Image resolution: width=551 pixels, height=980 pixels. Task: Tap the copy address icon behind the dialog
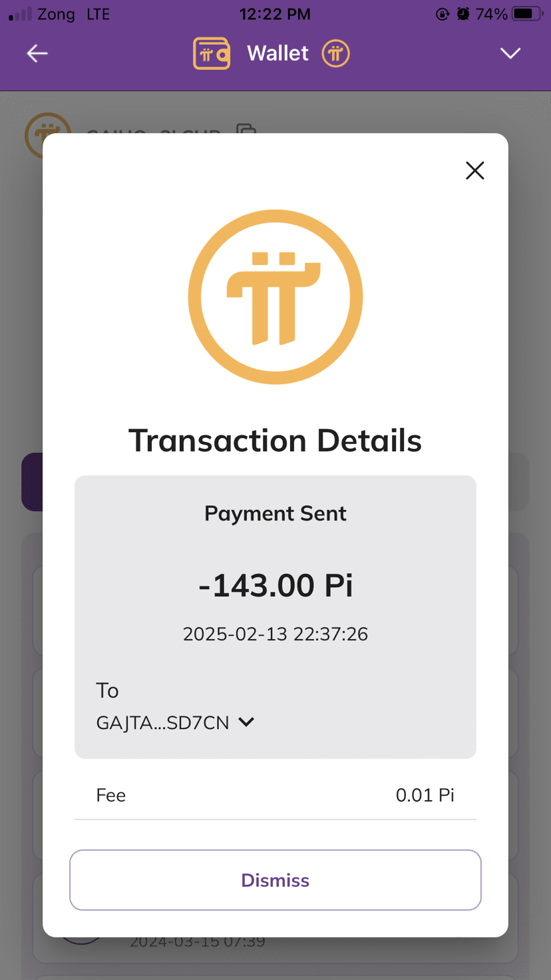click(247, 128)
